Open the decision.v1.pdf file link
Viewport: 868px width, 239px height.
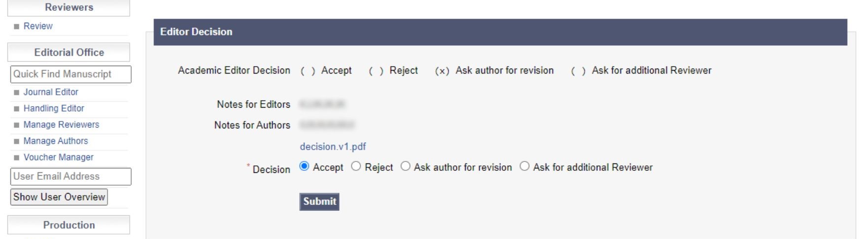pyautogui.click(x=333, y=147)
